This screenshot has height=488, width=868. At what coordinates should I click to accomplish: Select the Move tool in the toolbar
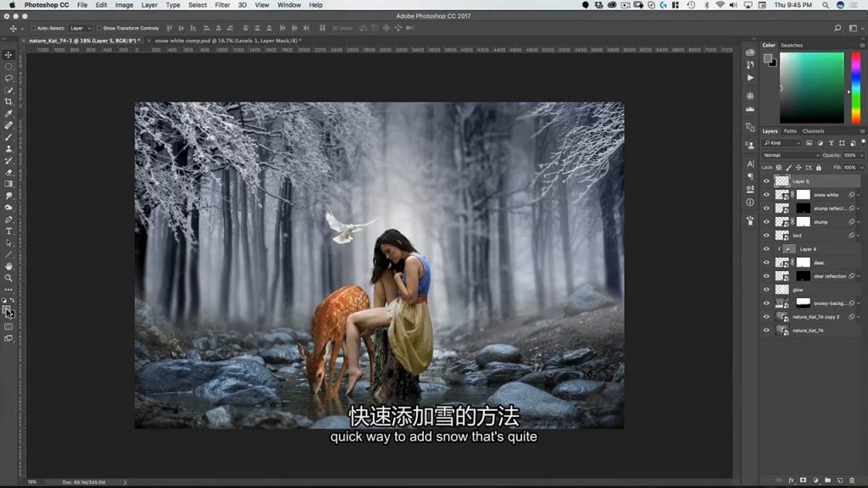pos(8,55)
